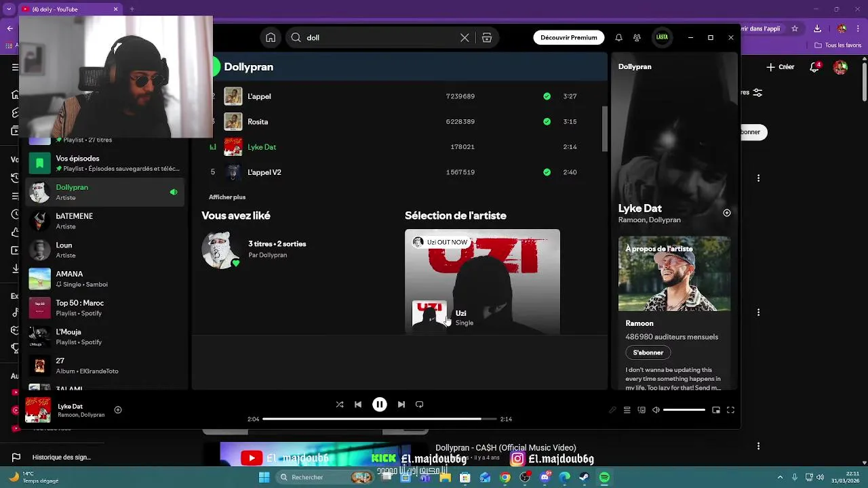Screen dimensions: 868x488
Task: Open YouTube notifications bell
Action: coord(815,67)
